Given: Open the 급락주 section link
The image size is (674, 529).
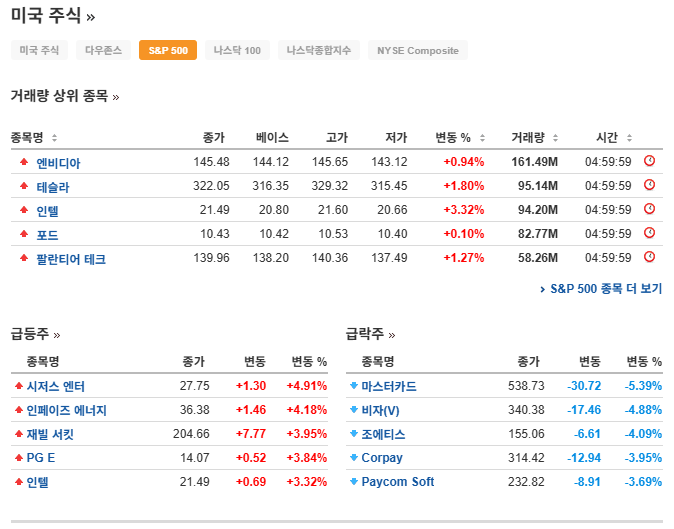Looking at the screenshot, I should coord(371,334).
